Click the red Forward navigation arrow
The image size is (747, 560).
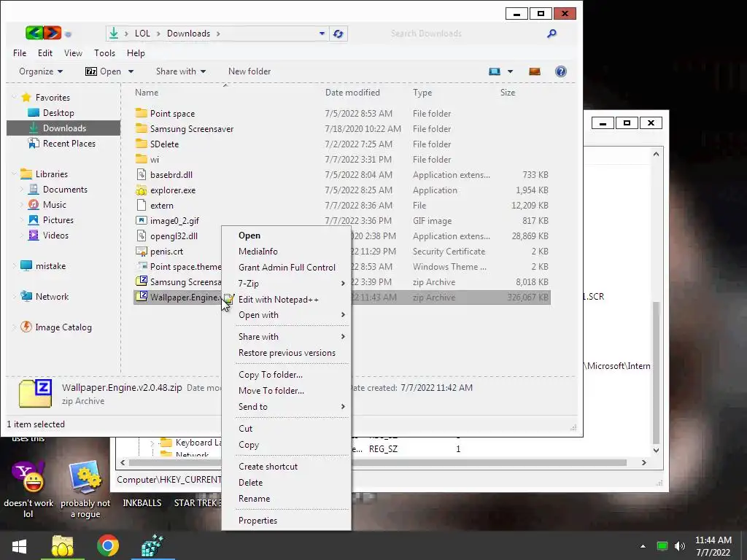53,33
